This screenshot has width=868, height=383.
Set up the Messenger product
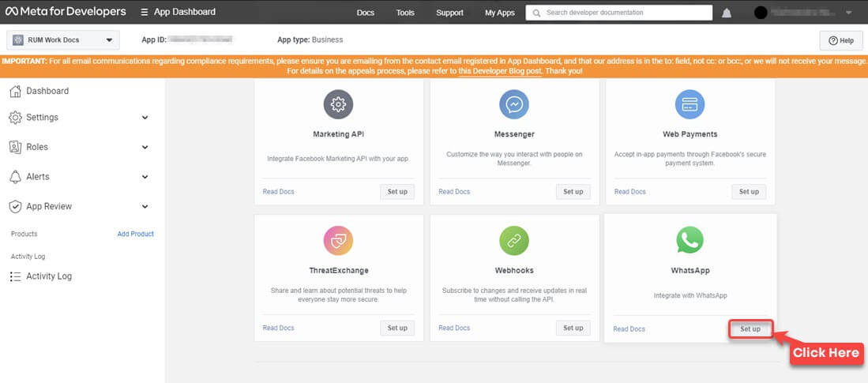click(x=573, y=191)
